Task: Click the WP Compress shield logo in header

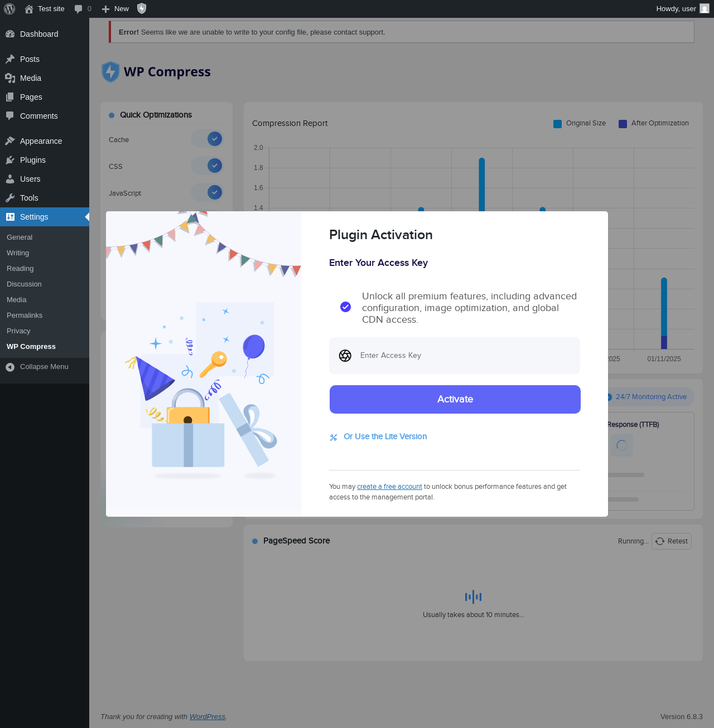Action: pyautogui.click(x=110, y=72)
